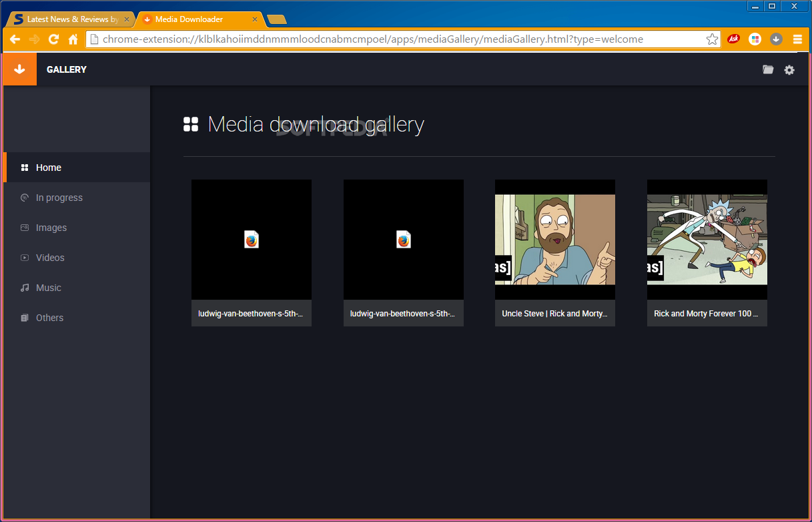Image resolution: width=812 pixels, height=522 pixels.
Task: Minimize the browser window
Action: [x=755, y=6]
